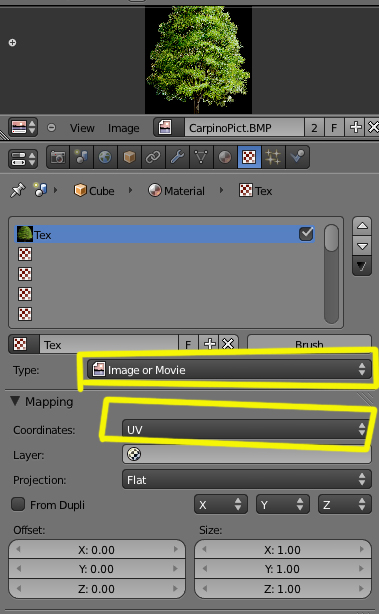Click the Offset X: 0.00 field
The height and width of the screenshot is (614, 379).
[97, 550]
